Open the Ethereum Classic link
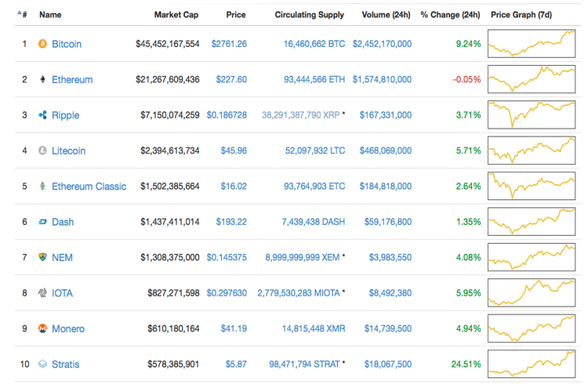This screenshot has height=392, width=588. click(89, 187)
